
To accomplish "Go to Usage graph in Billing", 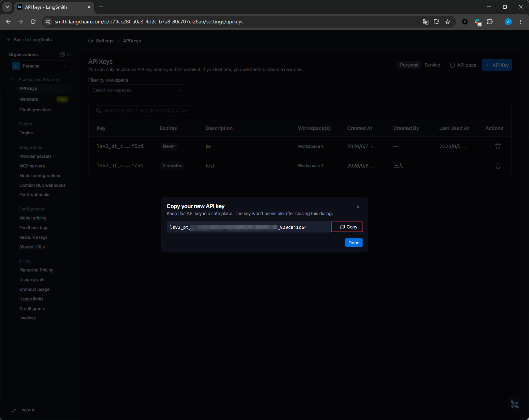I will tap(32, 280).
